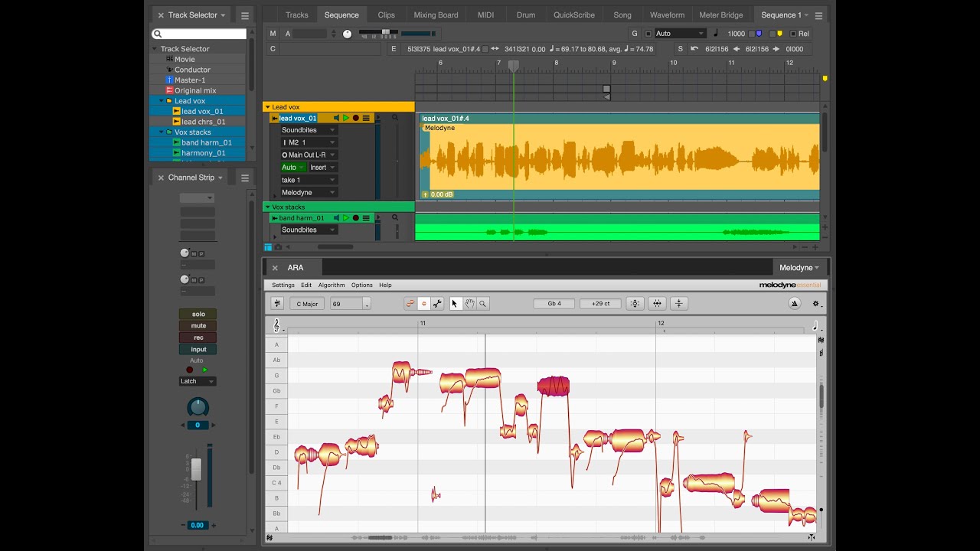Click the quantize time macro icon

point(657,304)
